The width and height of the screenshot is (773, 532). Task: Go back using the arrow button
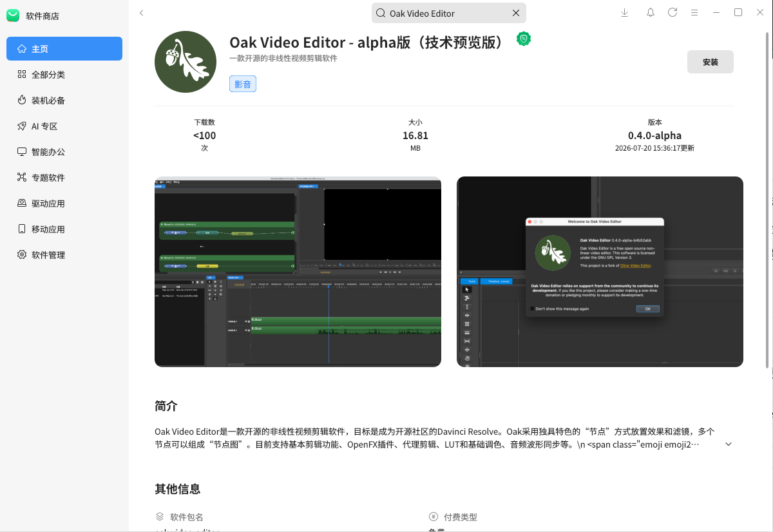[142, 13]
